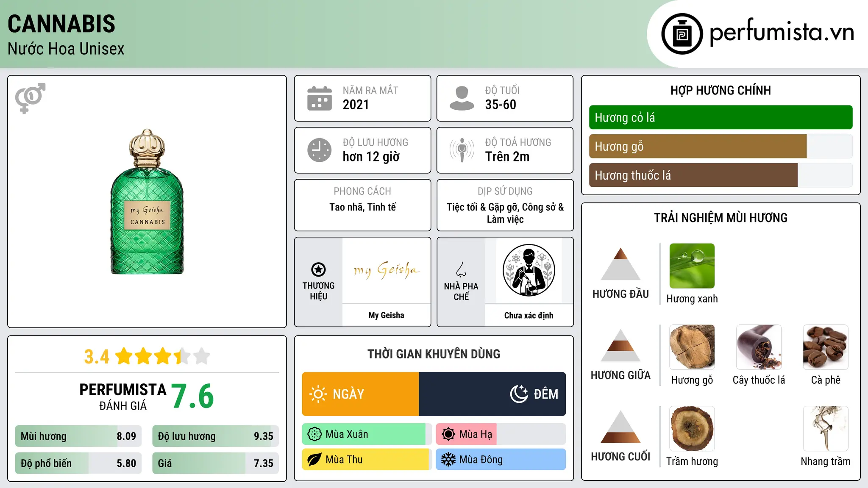This screenshot has width=868, height=488.
Task: Open the Hương gỗ note image
Action: 692,347
